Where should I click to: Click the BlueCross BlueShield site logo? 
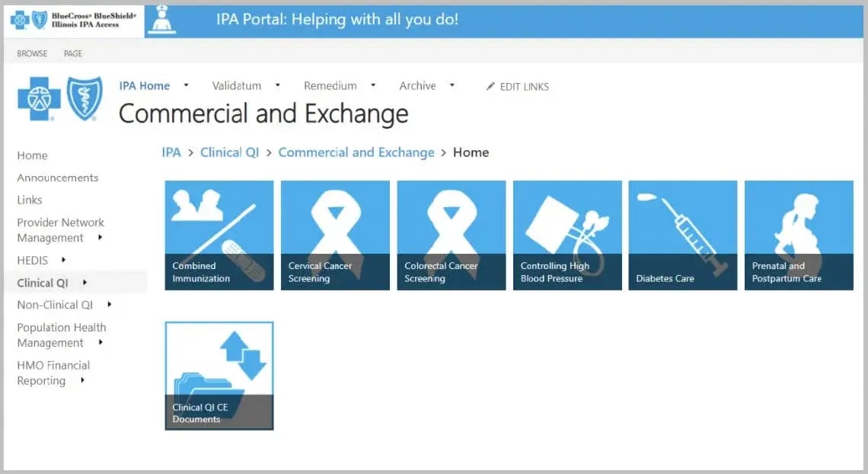[x=60, y=99]
